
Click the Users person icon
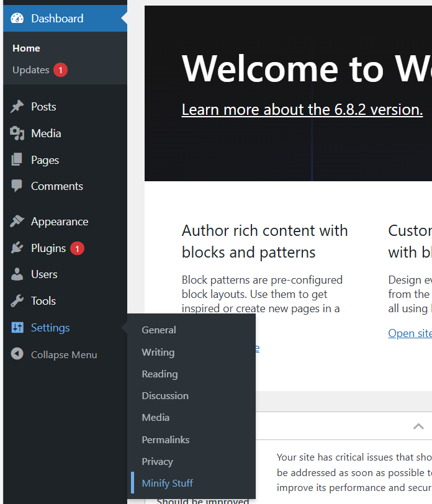tap(17, 274)
